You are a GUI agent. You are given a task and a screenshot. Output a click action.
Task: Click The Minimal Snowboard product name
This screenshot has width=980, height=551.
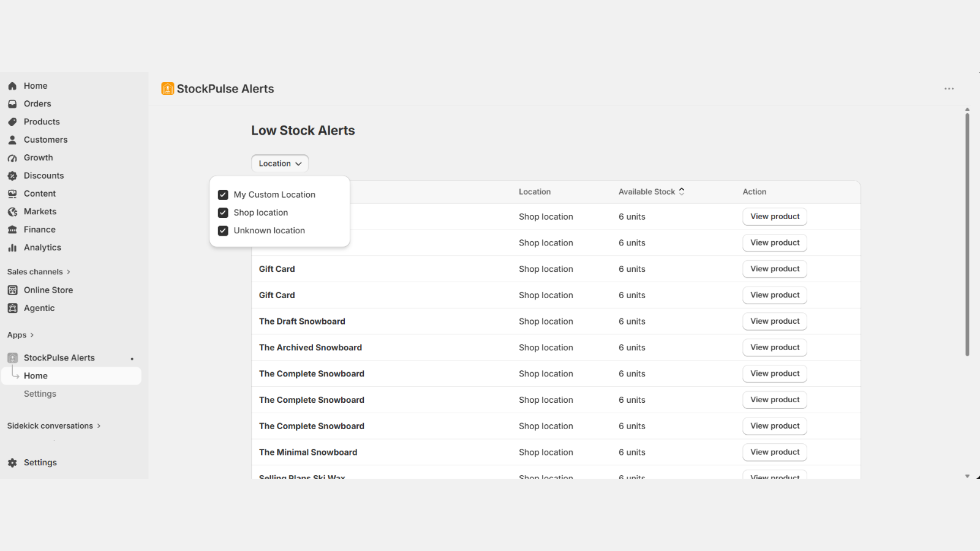pyautogui.click(x=308, y=452)
